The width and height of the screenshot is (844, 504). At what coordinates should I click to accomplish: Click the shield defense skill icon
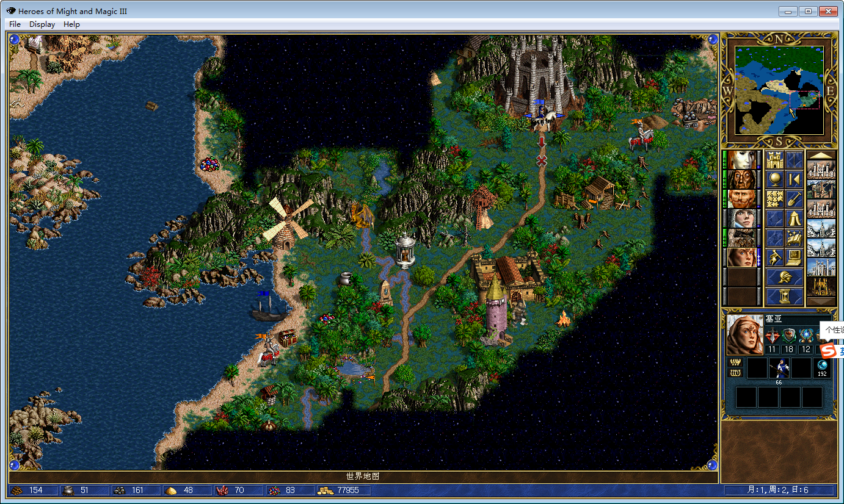(789, 336)
